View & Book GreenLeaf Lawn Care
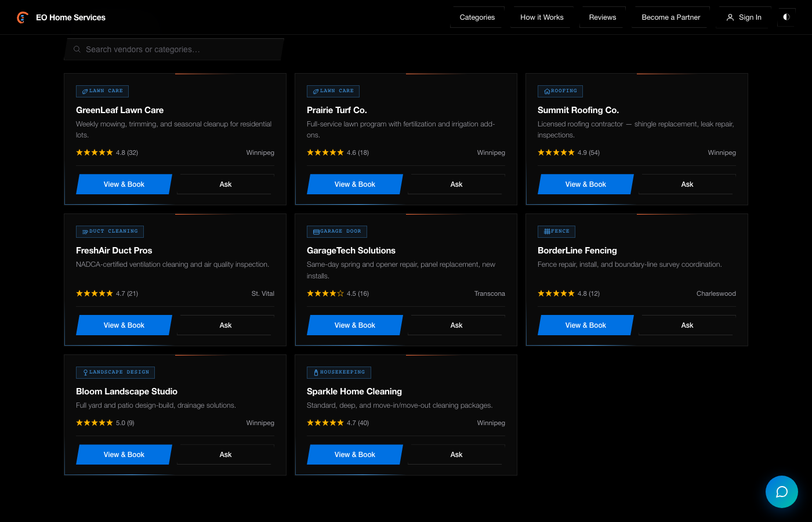 (124, 184)
